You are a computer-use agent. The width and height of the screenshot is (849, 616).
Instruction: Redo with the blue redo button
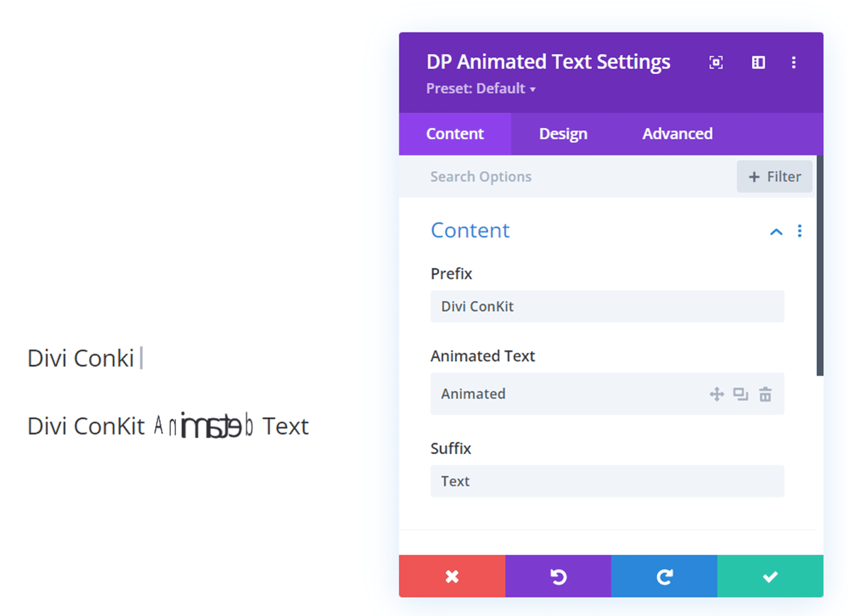click(664, 576)
